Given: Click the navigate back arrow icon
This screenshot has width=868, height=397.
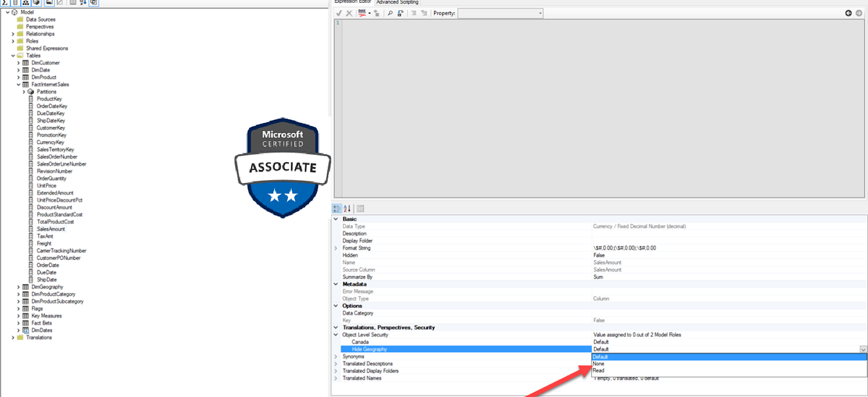Looking at the screenshot, I should click(848, 13).
